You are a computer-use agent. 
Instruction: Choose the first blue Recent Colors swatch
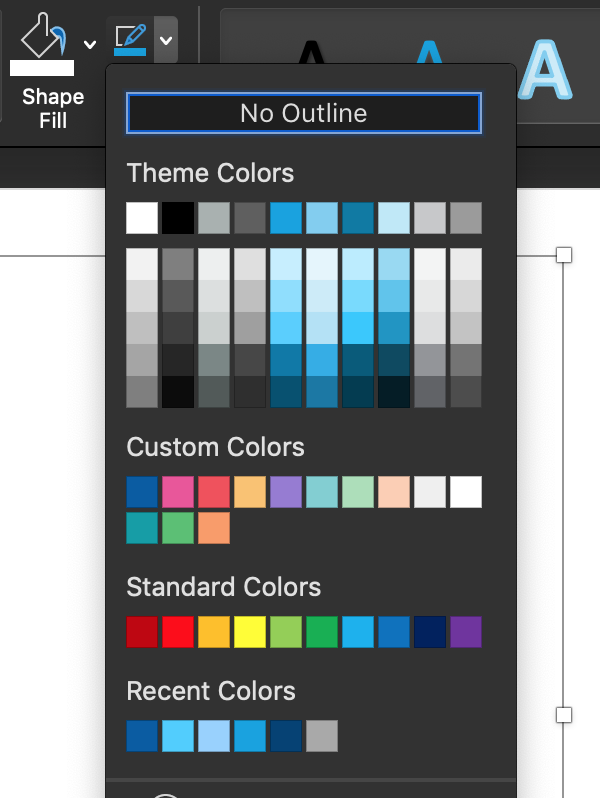pyautogui.click(x=142, y=736)
